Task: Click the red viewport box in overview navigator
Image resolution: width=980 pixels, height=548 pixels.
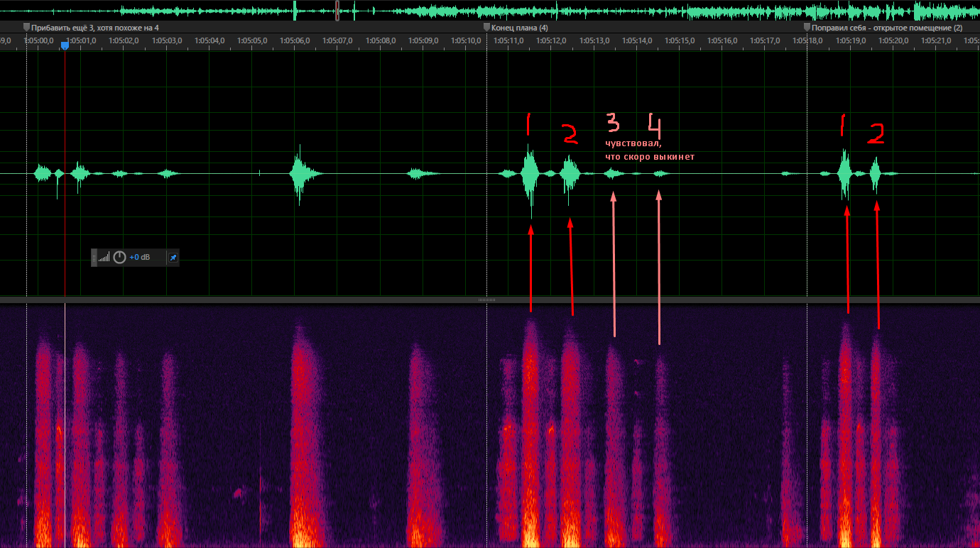Action: click(337, 10)
